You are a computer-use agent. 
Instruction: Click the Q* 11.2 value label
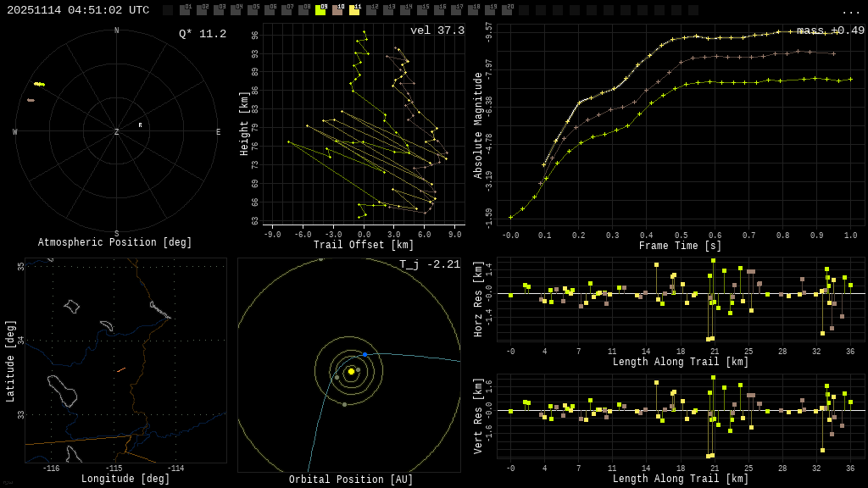coord(202,34)
